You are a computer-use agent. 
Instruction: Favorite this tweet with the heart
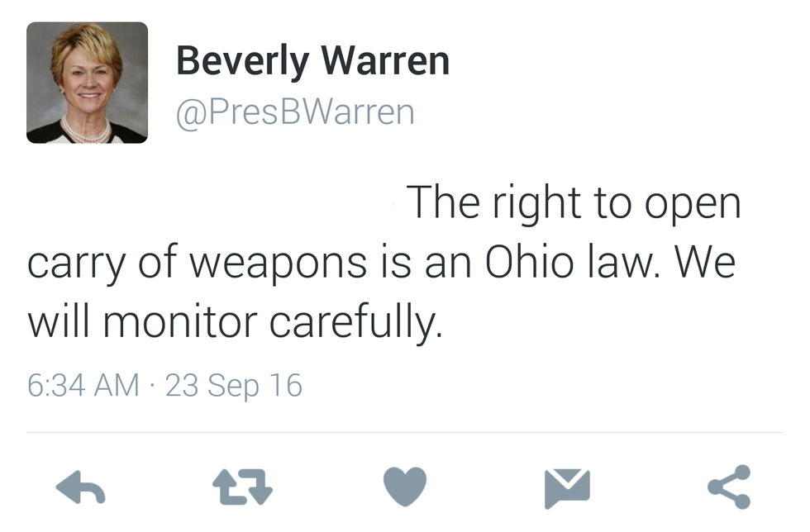point(405,487)
